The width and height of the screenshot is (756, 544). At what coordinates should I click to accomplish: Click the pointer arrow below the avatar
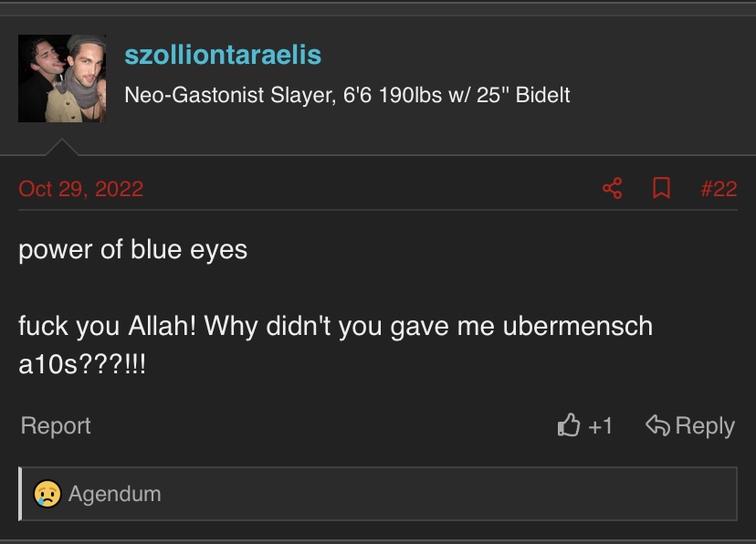[x=62, y=147]
